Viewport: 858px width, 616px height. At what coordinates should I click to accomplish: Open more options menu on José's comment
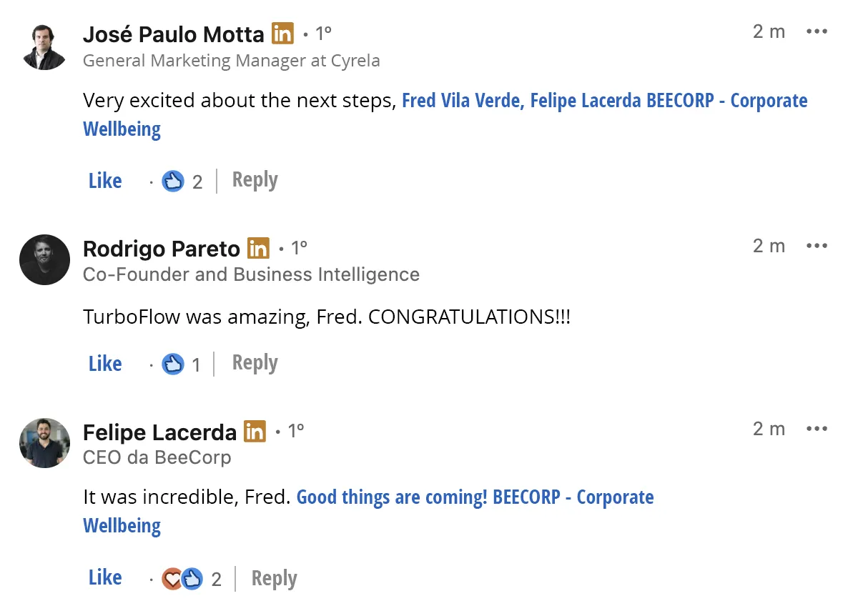point(817,31)
